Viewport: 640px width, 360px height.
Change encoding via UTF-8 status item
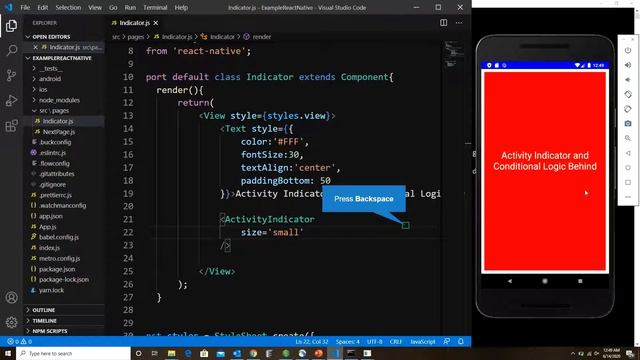[374, 342]
